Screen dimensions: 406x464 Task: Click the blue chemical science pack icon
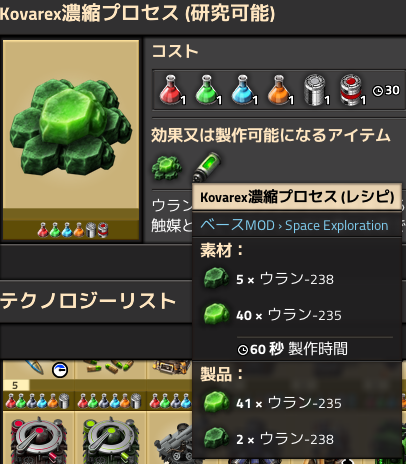tap(243, 90)
